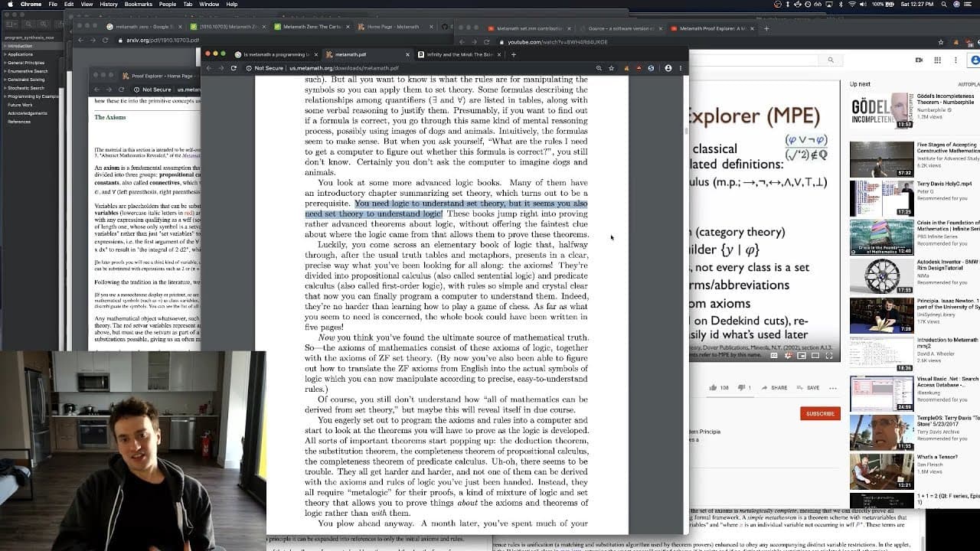Click the SHARE button under the video
Screen dimensions: 980x551
click(x=774, y=388)
